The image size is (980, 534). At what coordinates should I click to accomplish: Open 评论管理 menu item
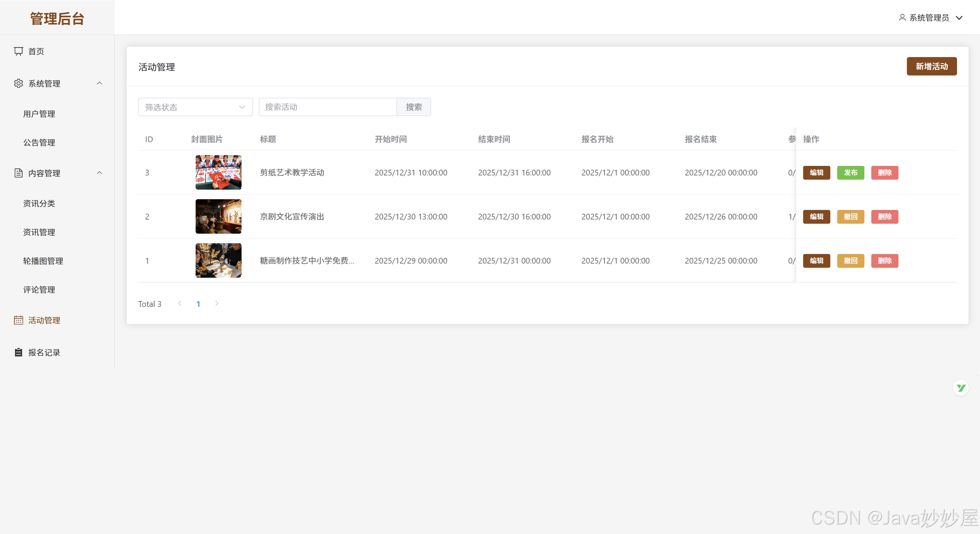39,290
